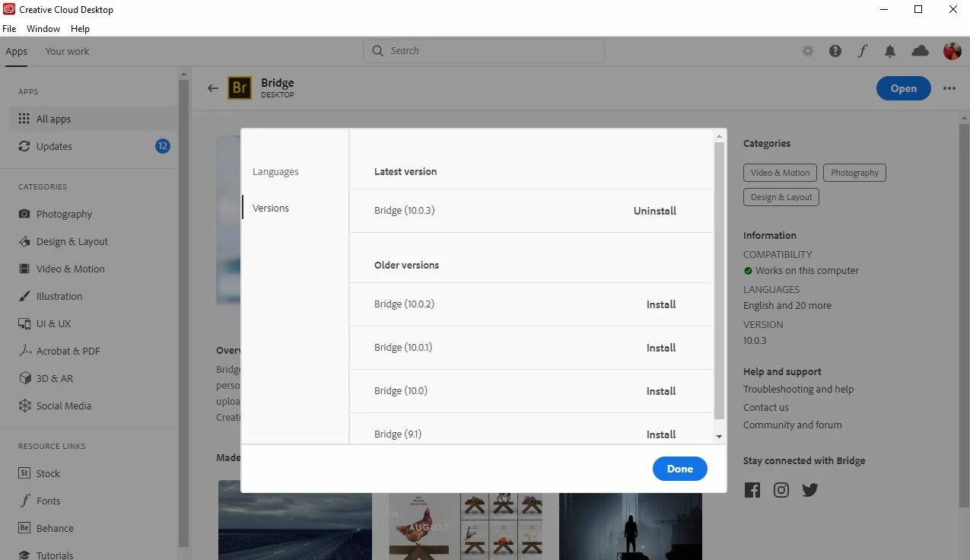Click the help question mark icon
Image resolution: width=970 pixels, height=560 pixels.
point(835,51)
